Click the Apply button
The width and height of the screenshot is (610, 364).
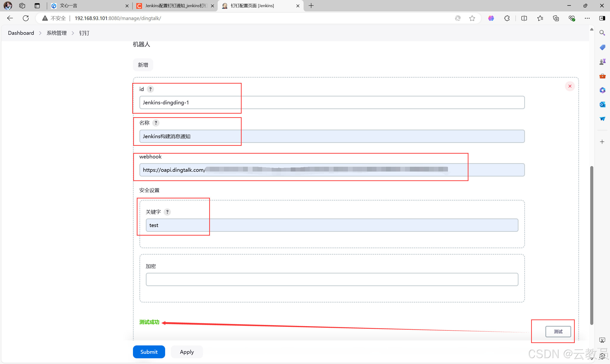(x=186, y=352)
